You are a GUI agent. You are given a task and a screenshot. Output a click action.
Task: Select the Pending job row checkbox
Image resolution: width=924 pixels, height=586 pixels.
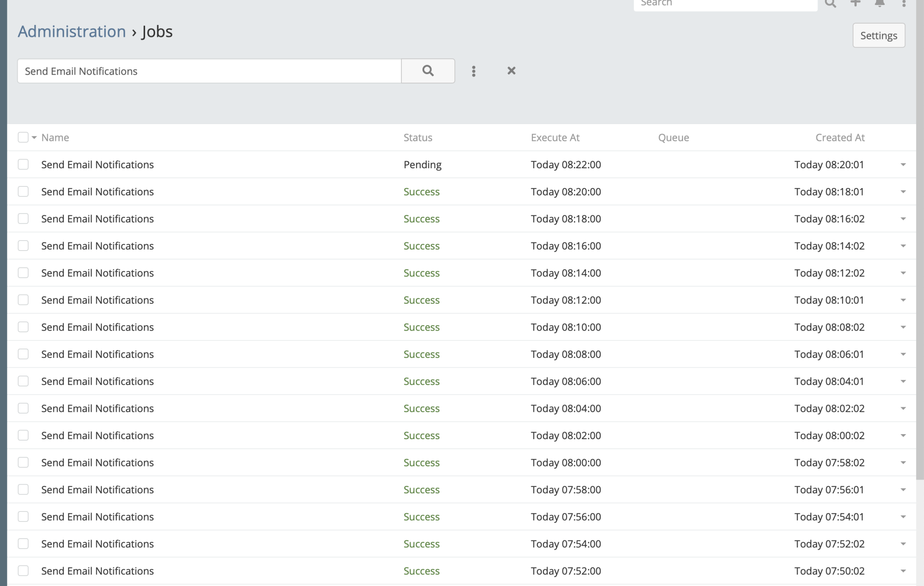click(x=23, y=165)
